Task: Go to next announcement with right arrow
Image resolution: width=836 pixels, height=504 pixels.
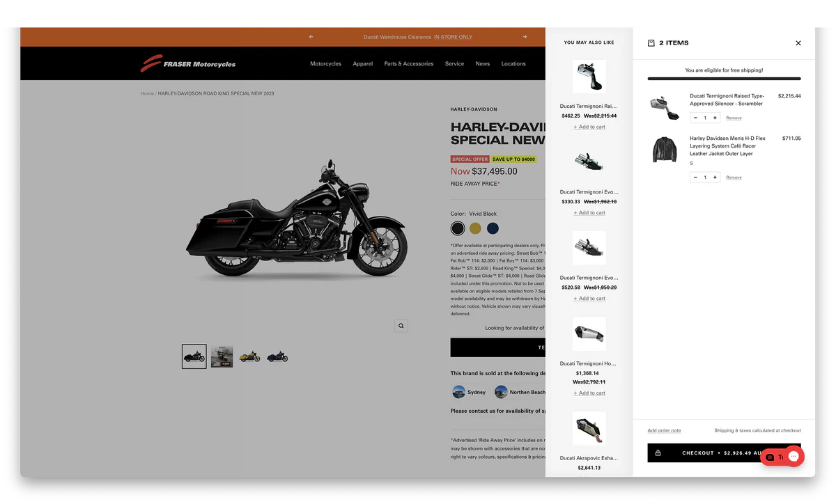Action: pyautogui.click(x=525, y=37)
